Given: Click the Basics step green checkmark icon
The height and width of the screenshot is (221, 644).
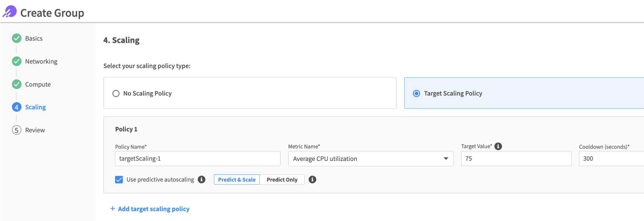Looking at the screenshot, I should click(17, 38).
